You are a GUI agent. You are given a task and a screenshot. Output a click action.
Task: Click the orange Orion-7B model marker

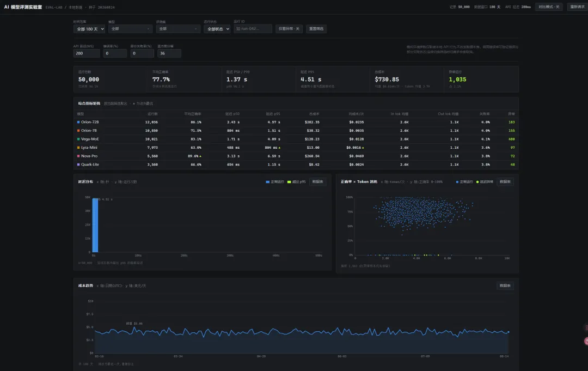(78, 131)
